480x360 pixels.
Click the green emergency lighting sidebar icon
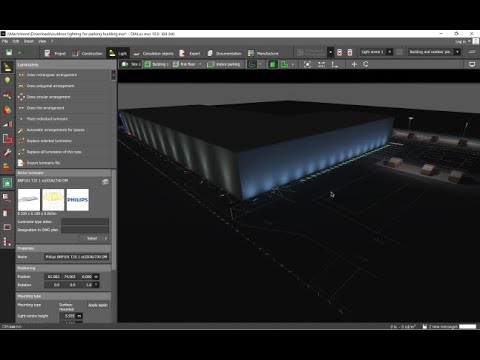tap(7, 183)
